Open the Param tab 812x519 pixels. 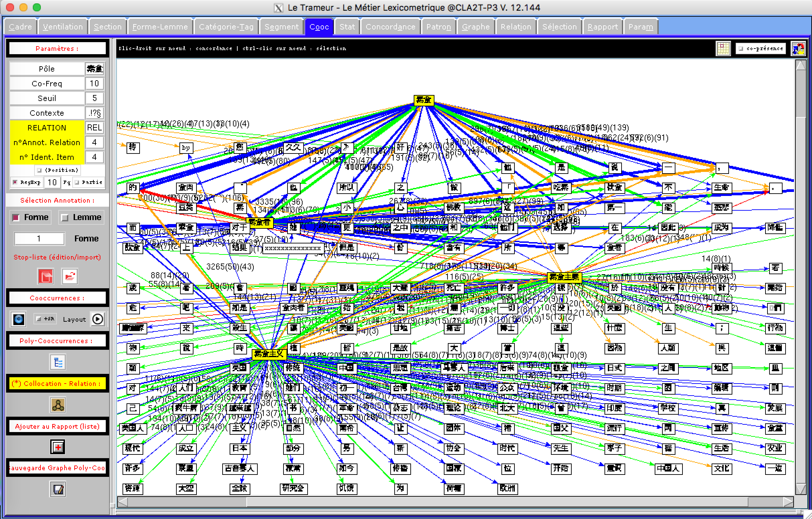pyautogui.click(x=641, y=27)
